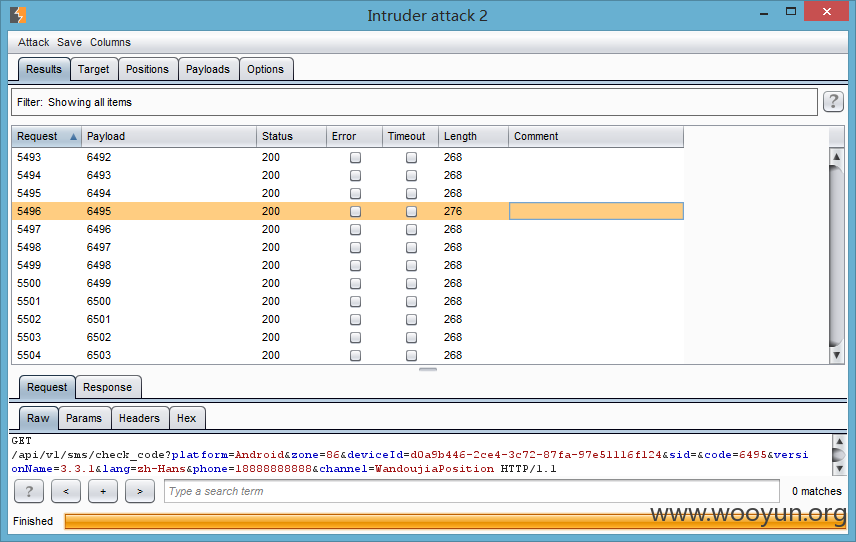The width and height of the screenshot is (856, 542).
Task: Click the results table scroll up arrow
Action: [836, 157]
